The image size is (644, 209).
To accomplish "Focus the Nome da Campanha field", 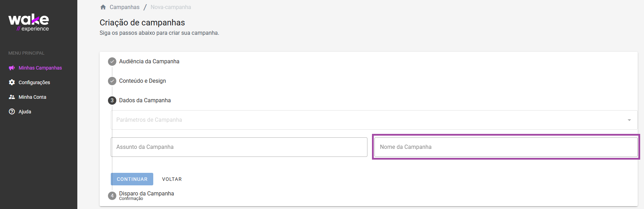I will 506,147.
